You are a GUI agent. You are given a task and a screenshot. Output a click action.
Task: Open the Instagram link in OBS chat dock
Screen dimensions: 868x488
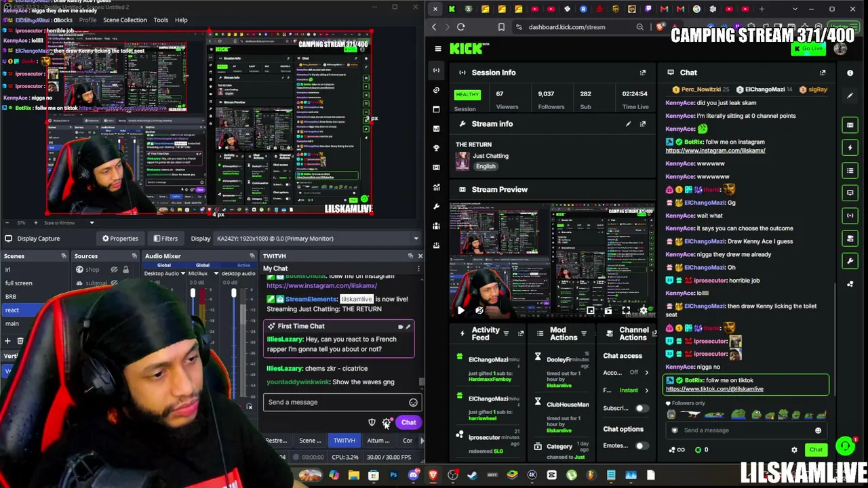click(x=321, y=286)
